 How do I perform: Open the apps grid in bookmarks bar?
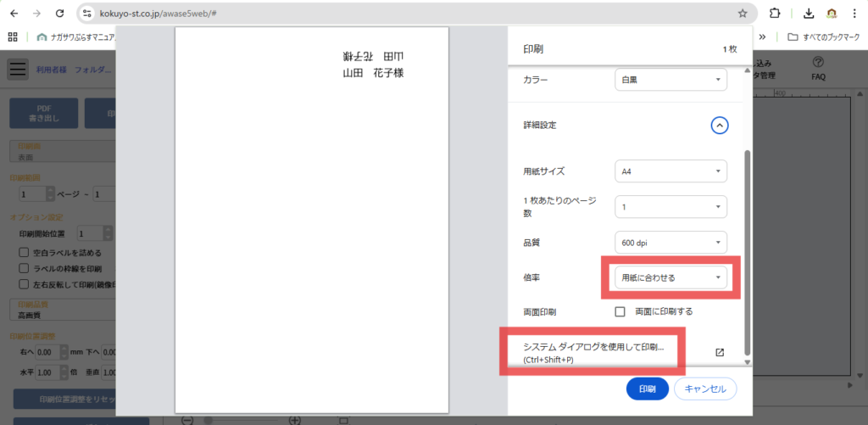click(x=13, y=36)
